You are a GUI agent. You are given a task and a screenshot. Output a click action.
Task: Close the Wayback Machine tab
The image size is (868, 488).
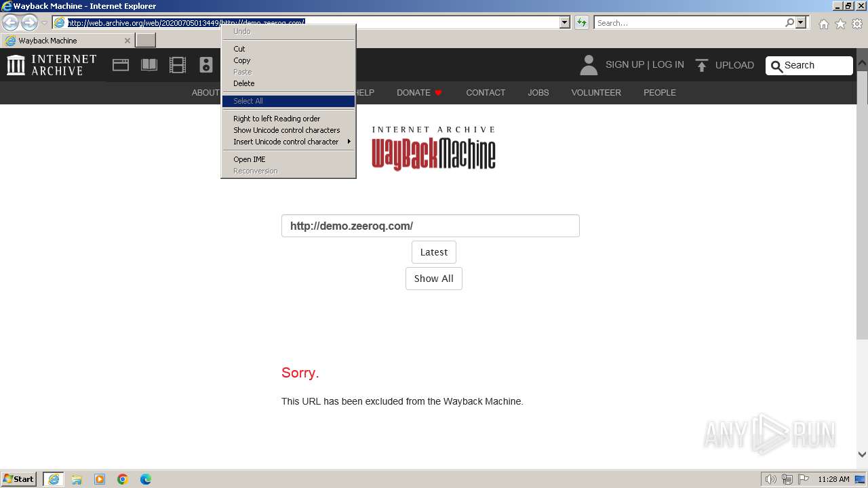127,41
